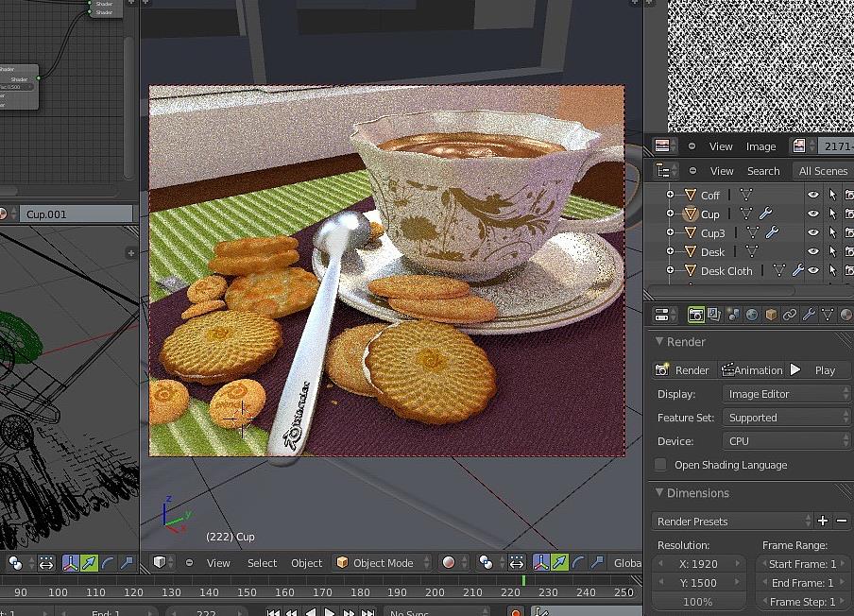Toggle manipulate center points in main 3D view
This screenshot has height=616, width=854.
[517, 563]
